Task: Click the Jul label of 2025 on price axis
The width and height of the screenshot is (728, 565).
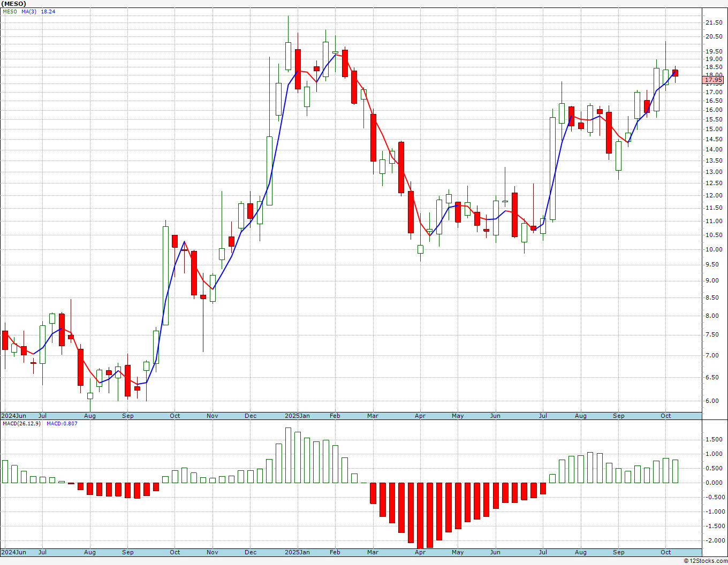Action: click(x=543, y=416)
